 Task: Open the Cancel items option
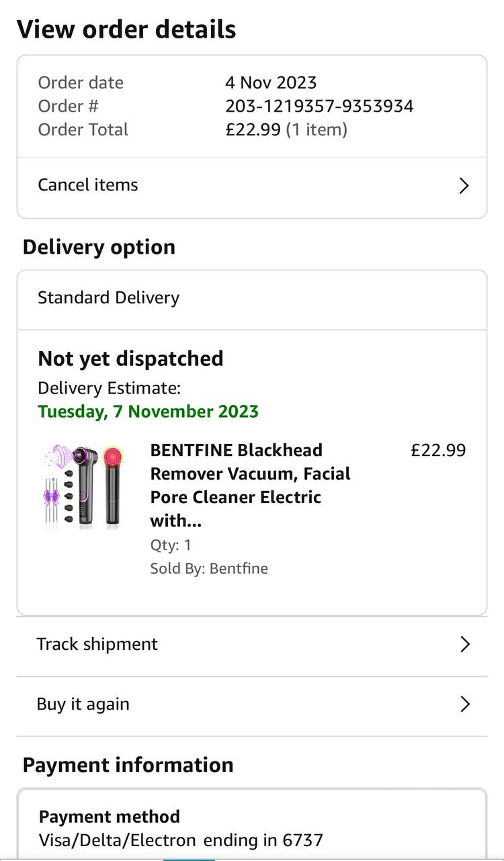pyautogui.click(x=88, y=185)
